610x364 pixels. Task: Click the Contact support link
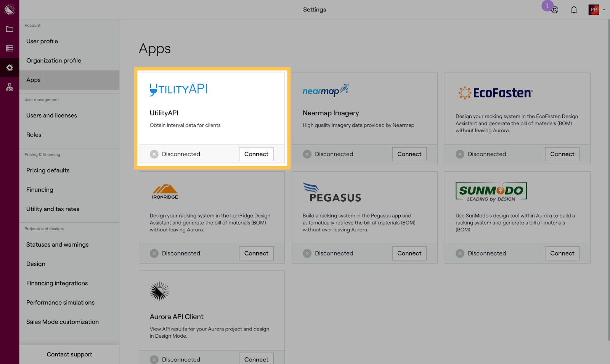tap(69, 354)
